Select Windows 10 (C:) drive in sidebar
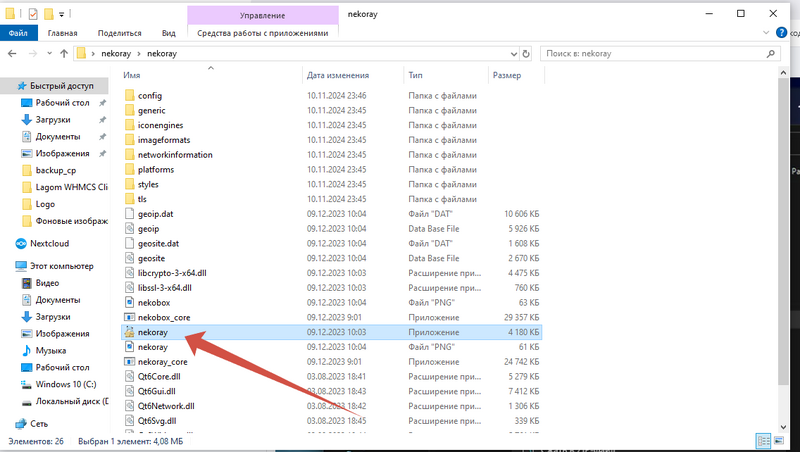 [x=68, y=384]
